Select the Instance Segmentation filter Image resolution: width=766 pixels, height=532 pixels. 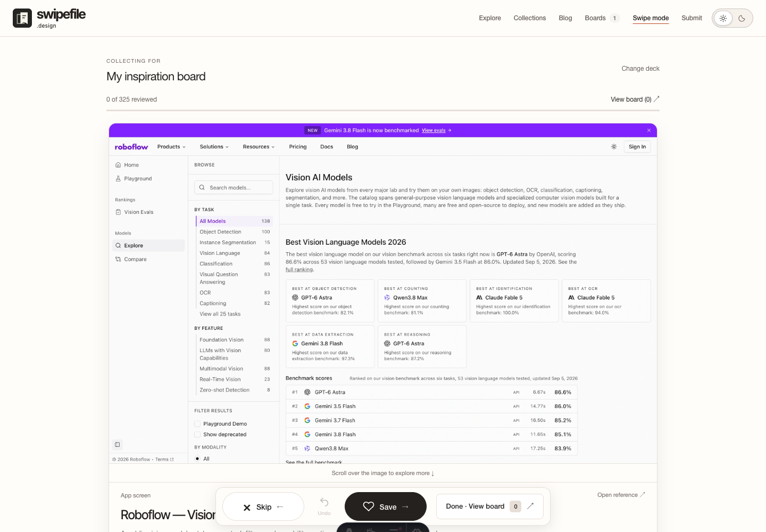(x=234, y=243)
